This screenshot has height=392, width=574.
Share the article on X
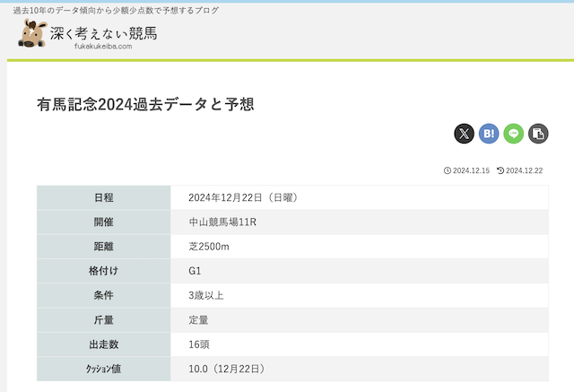pos(463,134)
